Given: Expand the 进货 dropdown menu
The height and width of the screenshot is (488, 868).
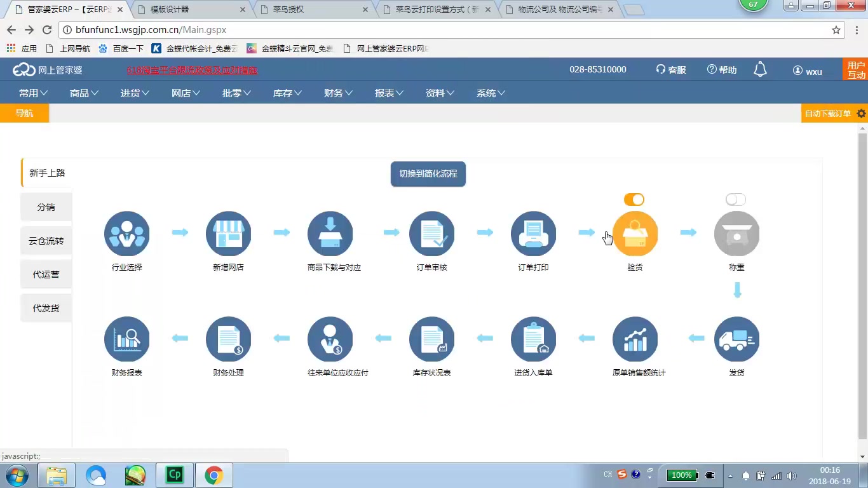Looking at the screenshot, I should [135, 93].
